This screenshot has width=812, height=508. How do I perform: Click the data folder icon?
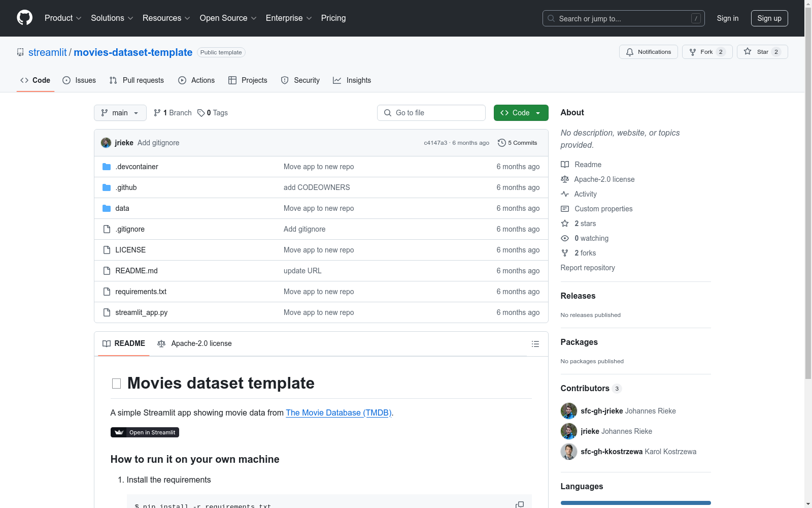pos(107,208)
